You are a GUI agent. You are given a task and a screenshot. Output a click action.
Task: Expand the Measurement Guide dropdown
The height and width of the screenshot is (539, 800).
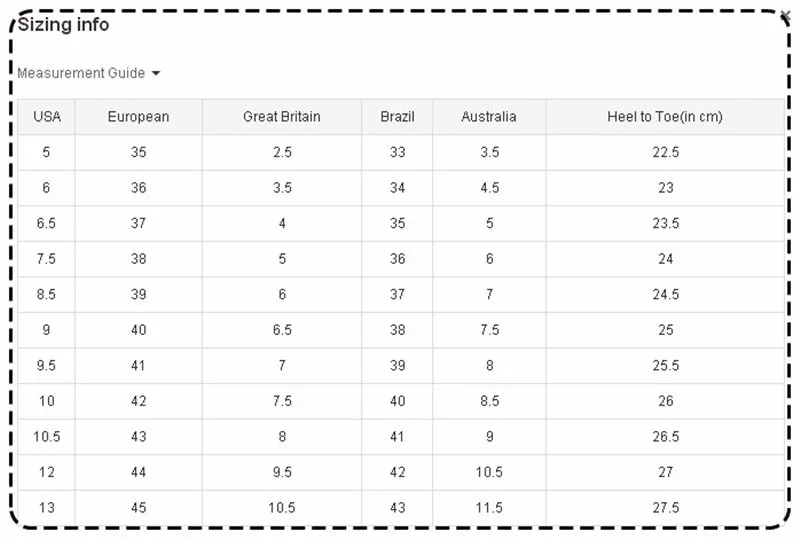[x=89, y=73]
